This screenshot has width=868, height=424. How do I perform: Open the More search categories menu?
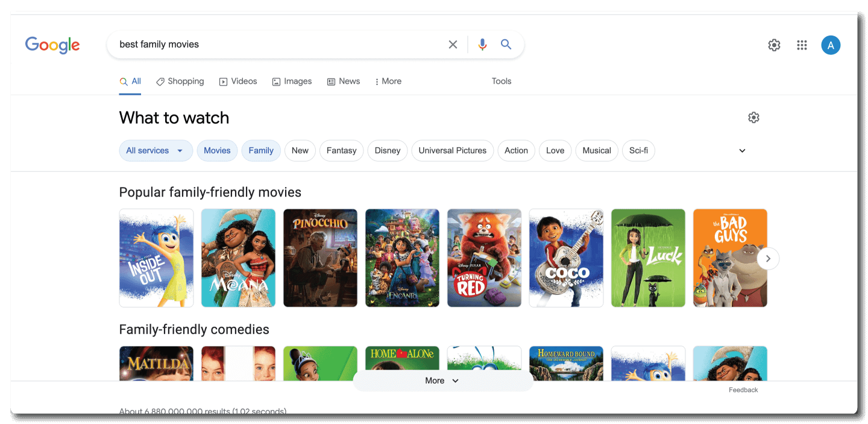point(388,81)
